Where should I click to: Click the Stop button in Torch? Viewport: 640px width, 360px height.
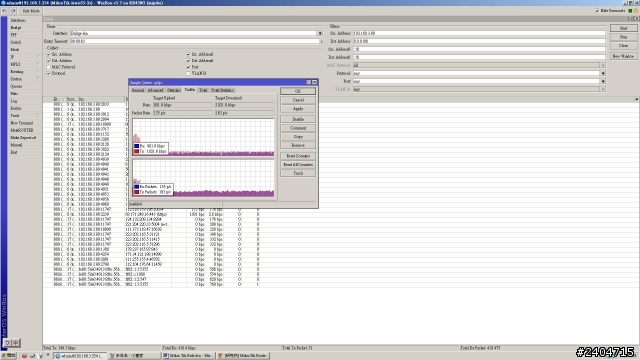[x=623, y=37]
